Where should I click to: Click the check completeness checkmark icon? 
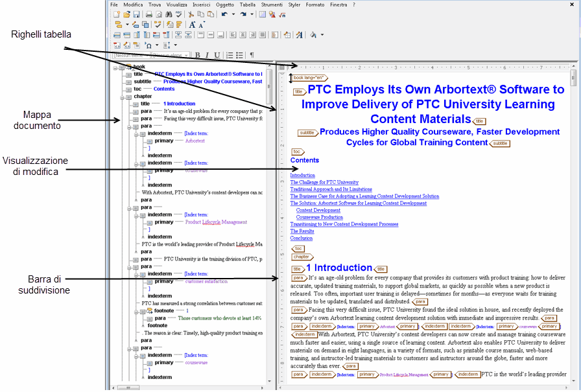pos(158,25)
